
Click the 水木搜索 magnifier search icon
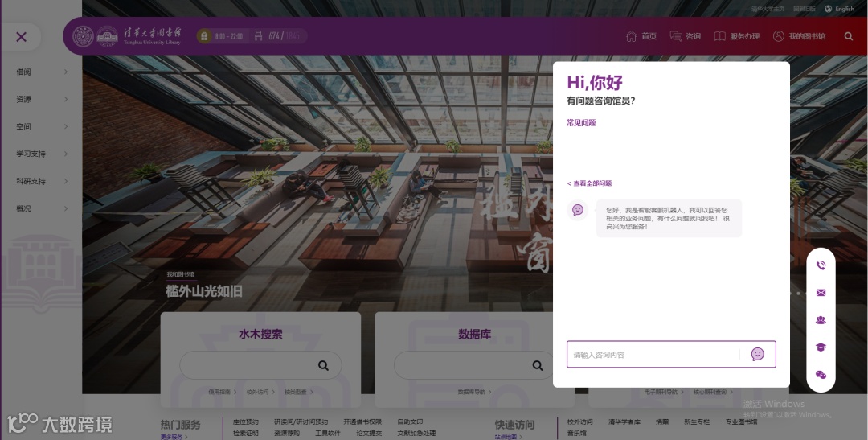tap(323, 365)
